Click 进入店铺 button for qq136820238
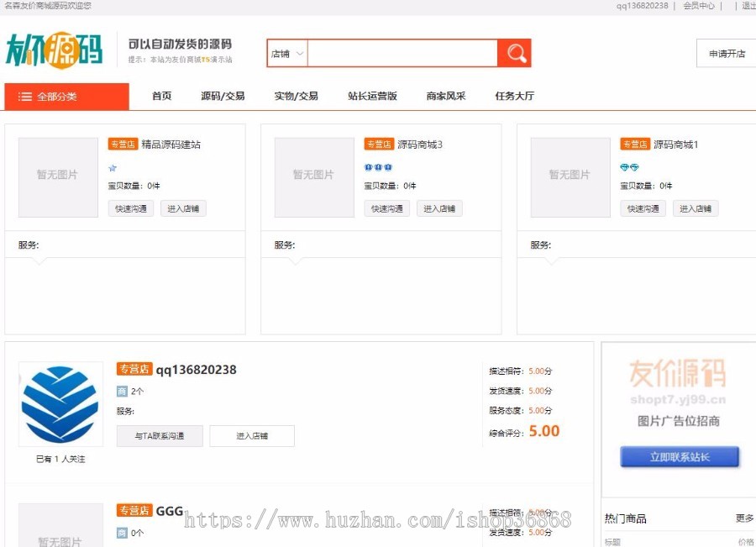The height and width of the screenshot is (547, 756). click(x=252, y=435)
